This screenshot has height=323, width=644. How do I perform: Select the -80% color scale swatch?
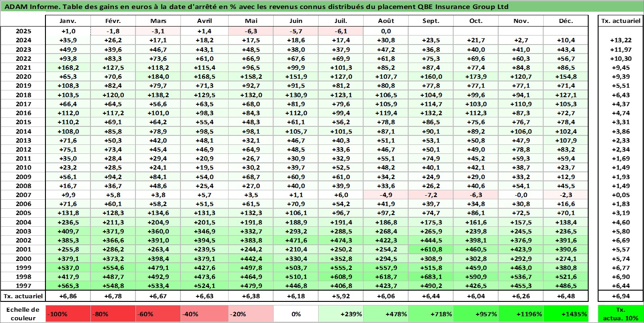click(x=113, y=314)
